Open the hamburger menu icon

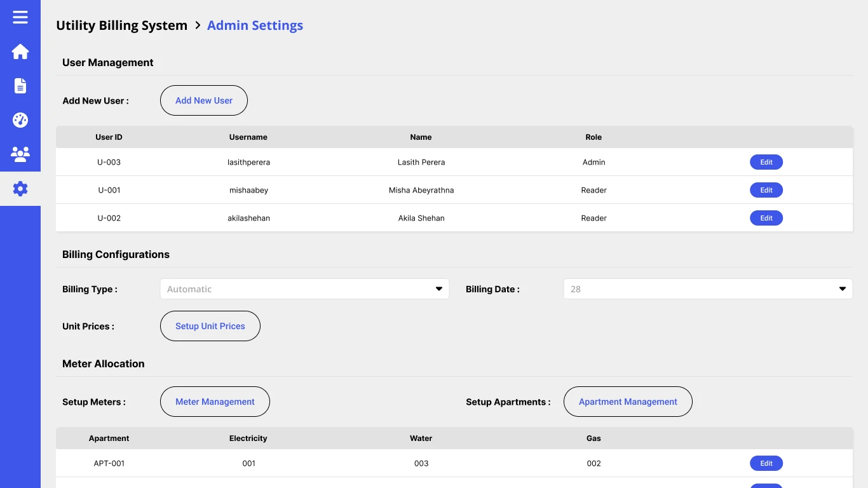point(20,17)
